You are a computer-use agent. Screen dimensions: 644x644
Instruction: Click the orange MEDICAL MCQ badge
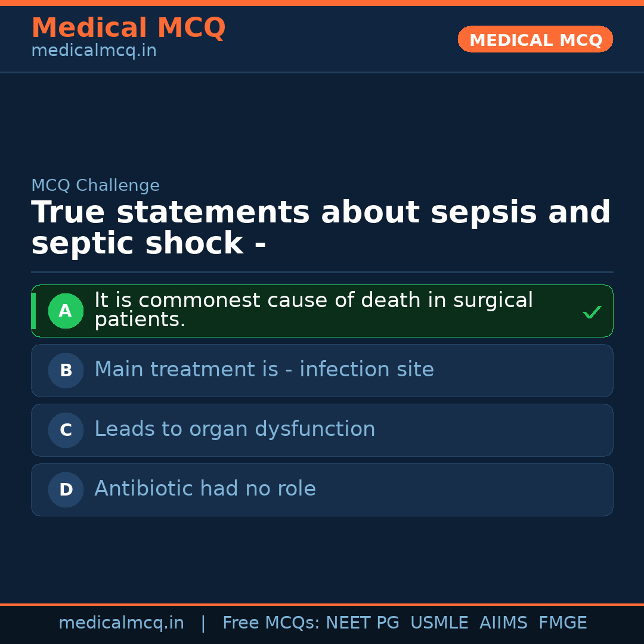pos(535,39)
